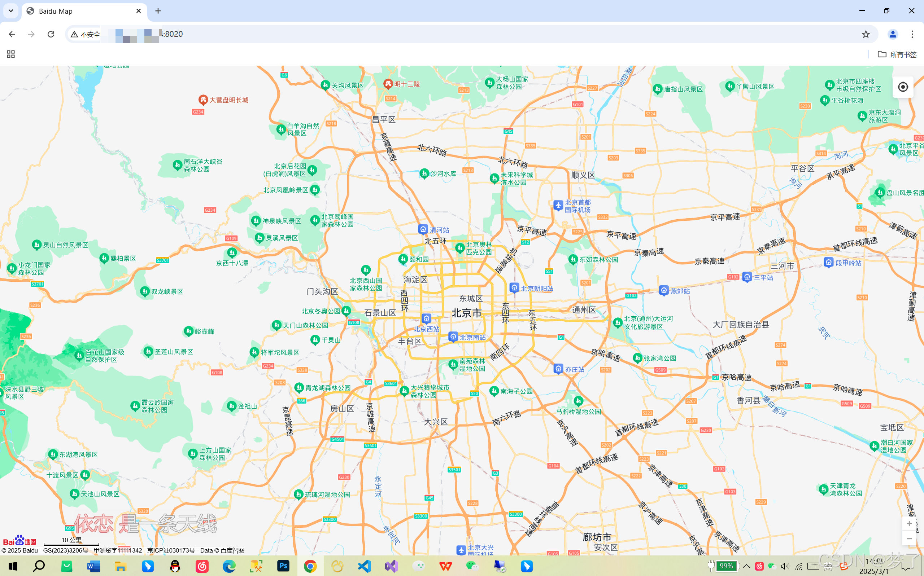Click the Ming Tombs attraction marker

pos(388,84)
